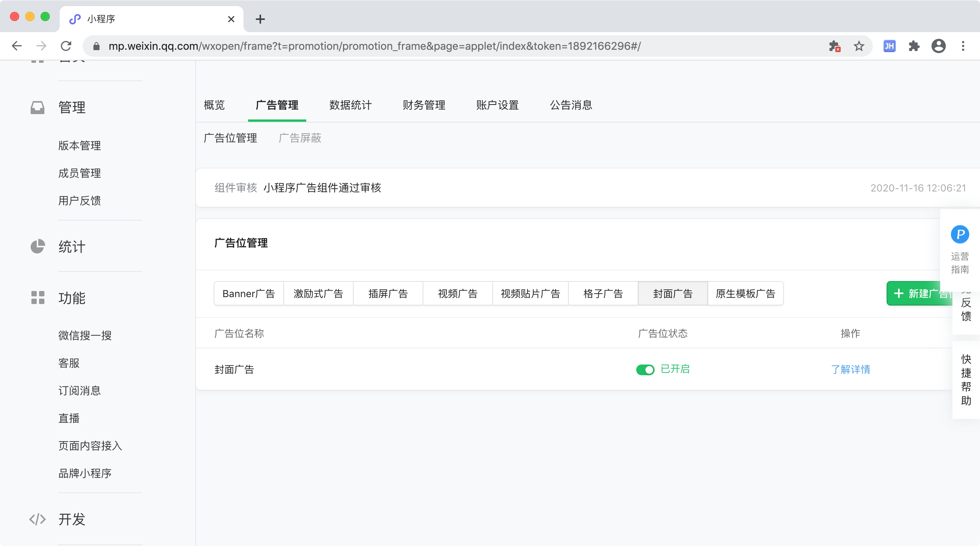The height and width of the screenshot is (546, 980).
Task: Click the 管理 inbox icon in sidebar
Action: 38,107
